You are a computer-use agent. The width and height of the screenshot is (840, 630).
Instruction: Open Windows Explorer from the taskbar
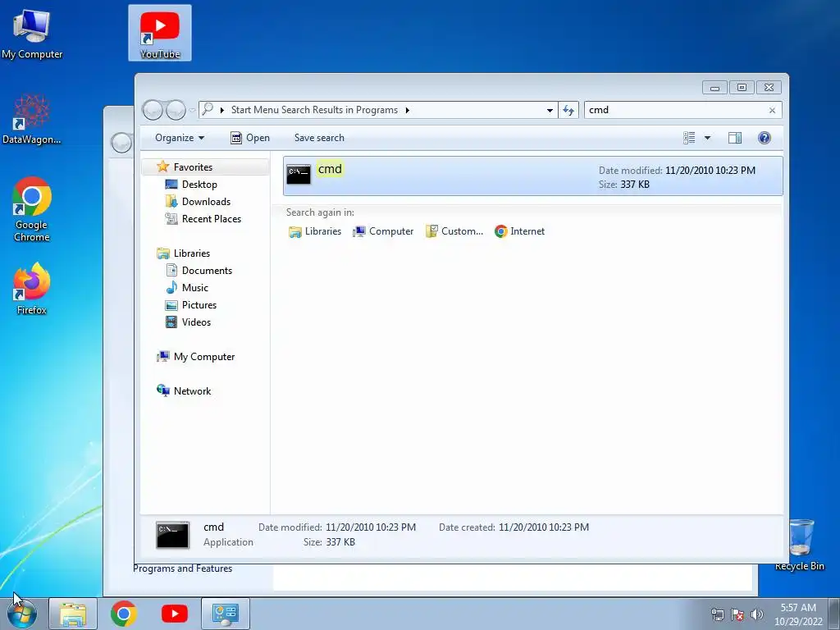click(73, 614)
